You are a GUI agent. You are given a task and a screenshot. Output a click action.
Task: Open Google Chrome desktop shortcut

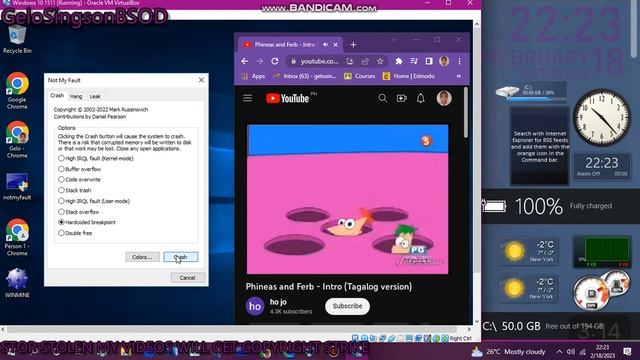pos(17,91)
